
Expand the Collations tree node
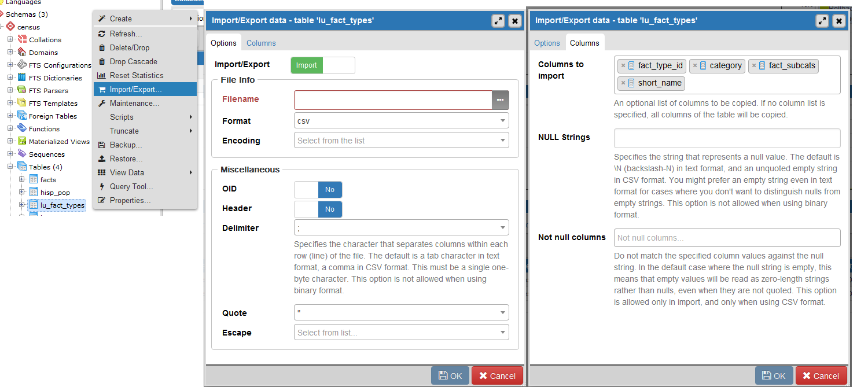tap(10, 39)
